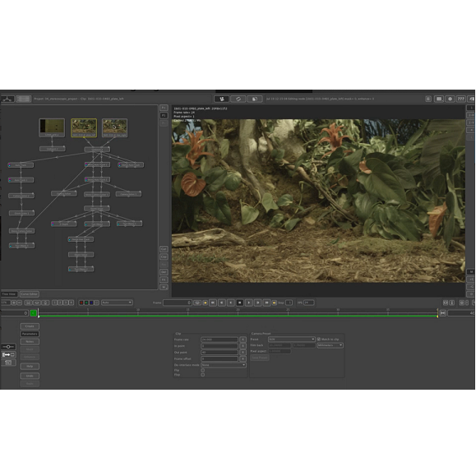Click the play forward button
This screenshot has height=476, width=476.
(x=249, y=303)
